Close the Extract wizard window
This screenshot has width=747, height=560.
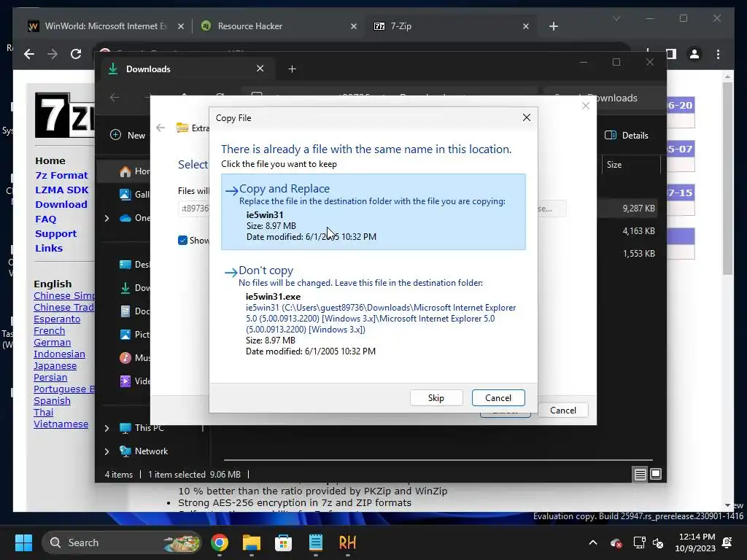(x=586, y=106)
